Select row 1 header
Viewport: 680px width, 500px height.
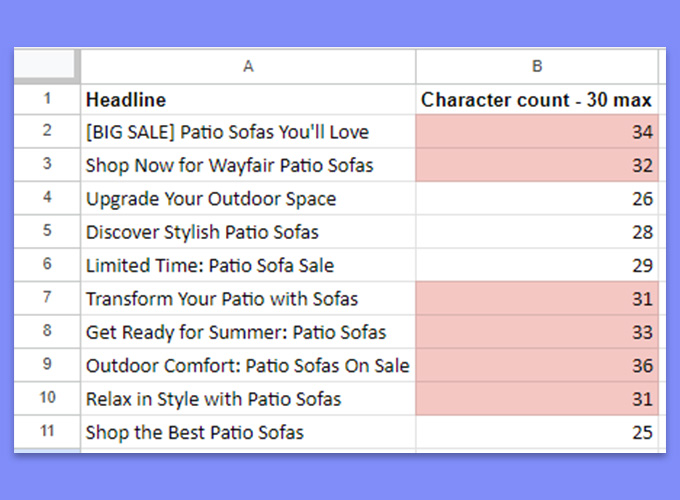(47, 99)
